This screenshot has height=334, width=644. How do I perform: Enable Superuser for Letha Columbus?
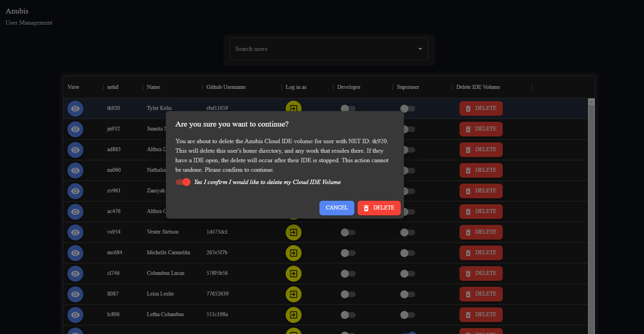(408, 315)
